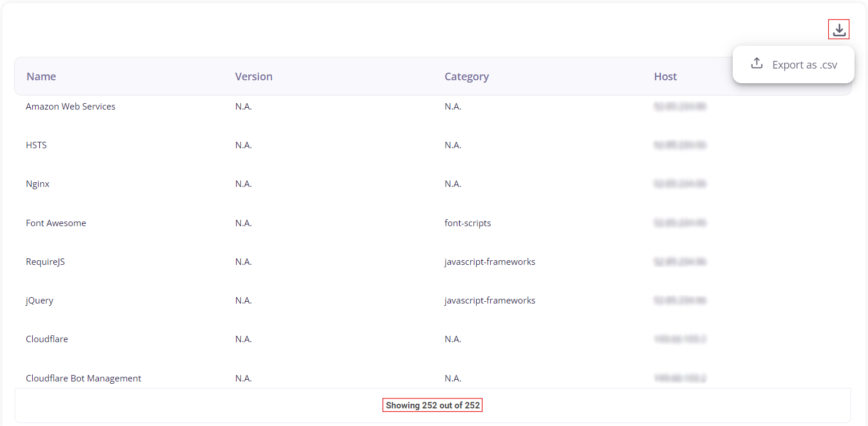Click N.A. category of Cloudflare Bot Management row
The image size is (868, 426).
coord(453,379)
